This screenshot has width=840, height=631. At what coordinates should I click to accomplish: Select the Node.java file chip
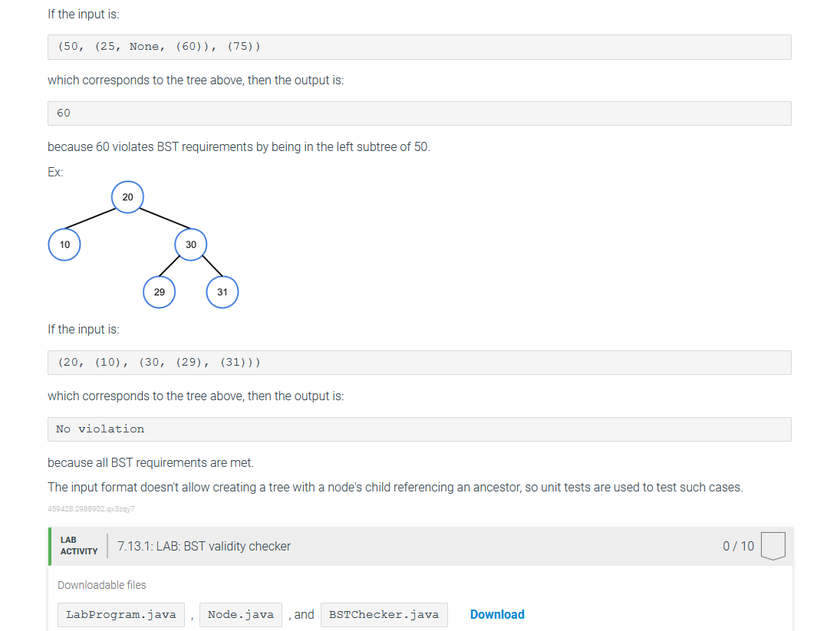[x=241, y=614]
